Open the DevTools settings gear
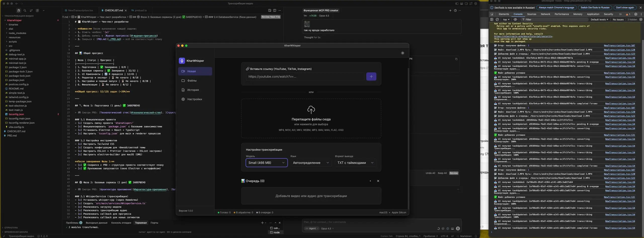Viewport: 644px width, 238px height. (x=636, y=14)
